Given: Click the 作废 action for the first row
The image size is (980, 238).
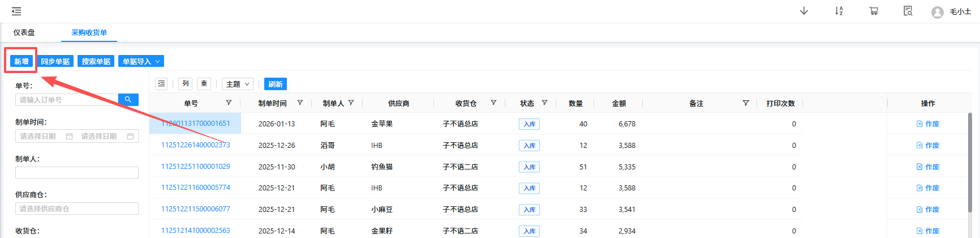Looking at the screenshot, I should [x=928, y=124].
